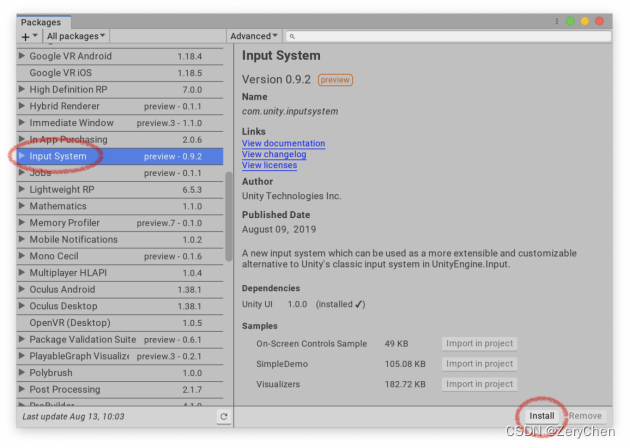
Task: Open the kebab options menu icon
Action: pyautogui.click(x=556, y=21)
